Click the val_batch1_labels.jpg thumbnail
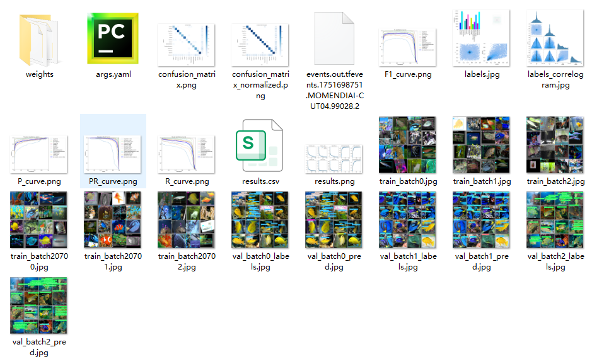This screenshot has height=364, width=592. pyautogui.click(x=407, y=220)
